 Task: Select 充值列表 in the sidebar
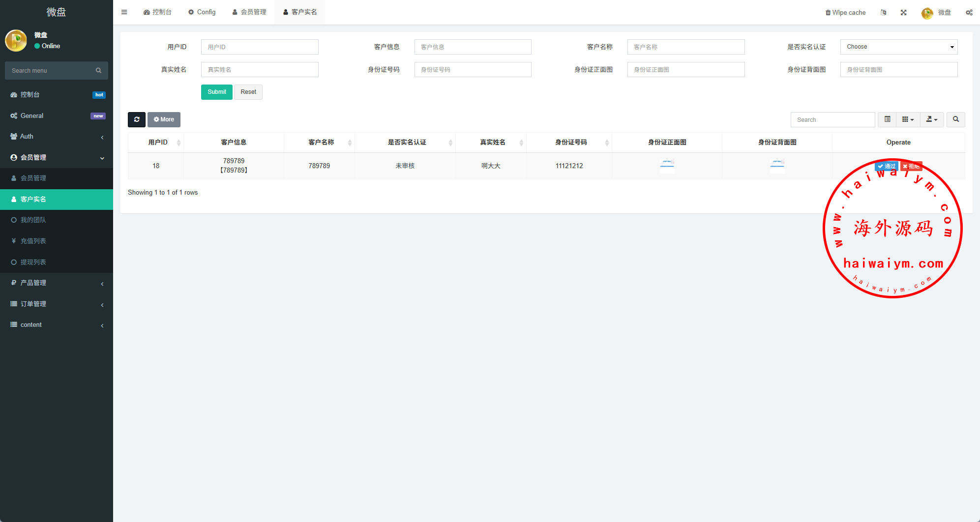pyautogui.click(x=33, y=241)
